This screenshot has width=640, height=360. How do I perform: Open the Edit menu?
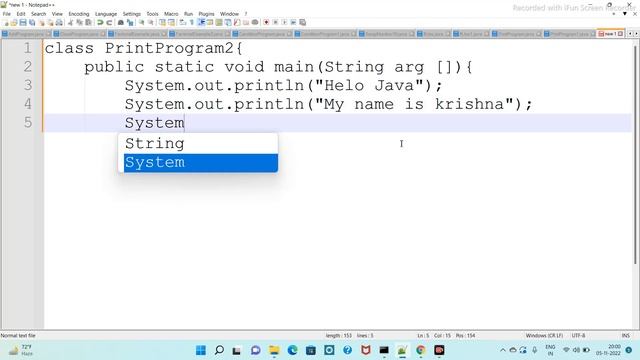click(21, 14)
